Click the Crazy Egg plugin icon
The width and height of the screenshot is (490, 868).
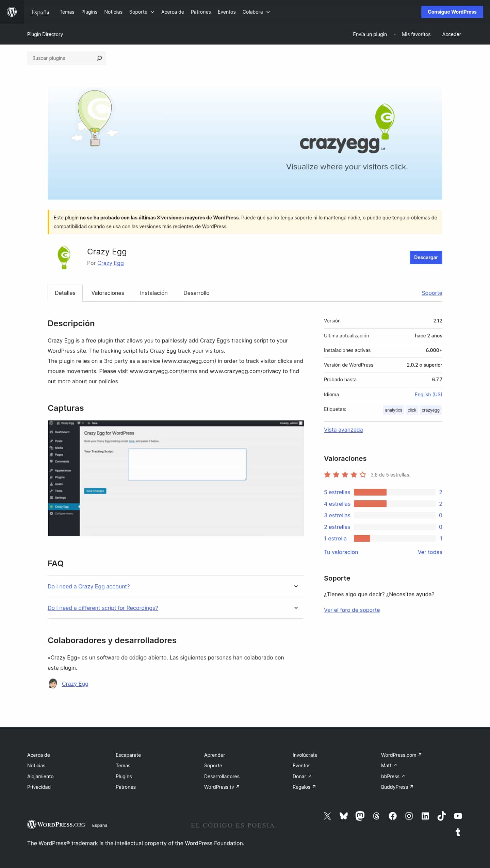pos(64,257)
